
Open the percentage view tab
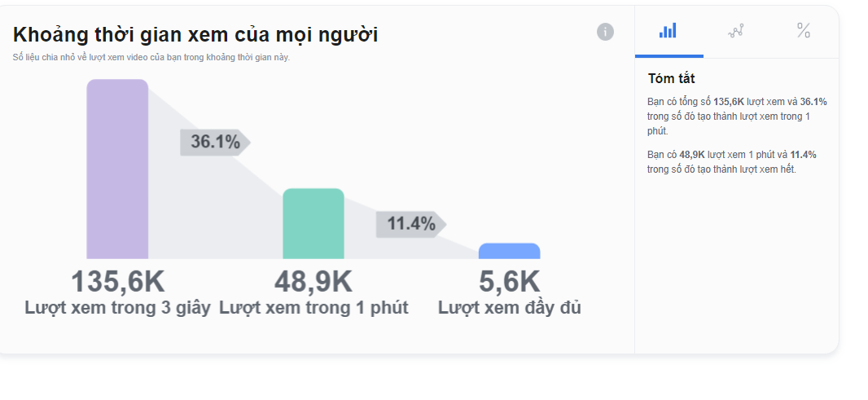pyautogui.click(x=804, y=31)
